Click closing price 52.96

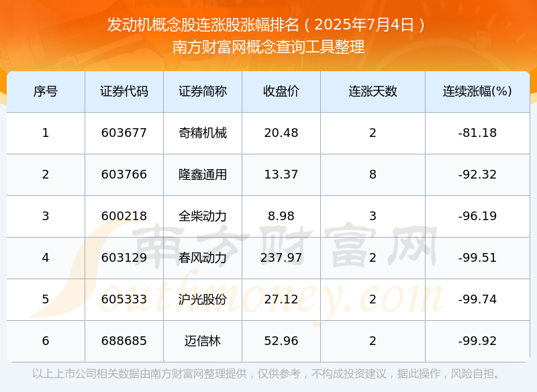pyautogui.click(x=281, y=341)
